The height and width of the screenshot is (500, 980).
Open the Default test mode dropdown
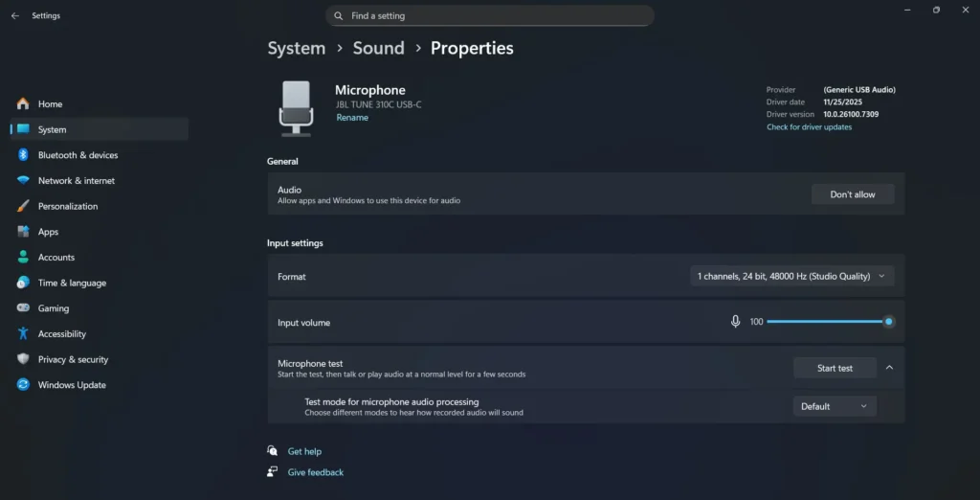coord(835,406)
